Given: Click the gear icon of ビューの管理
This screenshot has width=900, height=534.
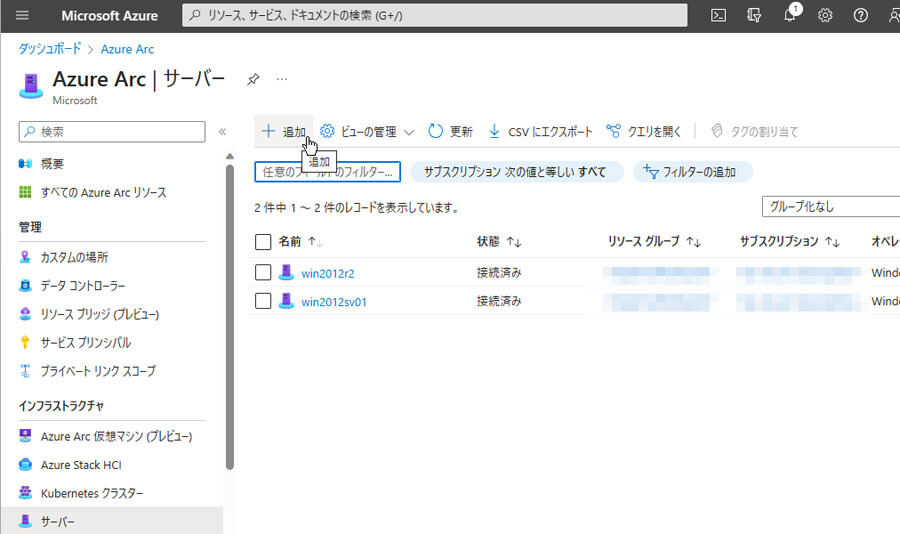Looking at the screenshot, I should pyautogui.click(x=327, y=131).
